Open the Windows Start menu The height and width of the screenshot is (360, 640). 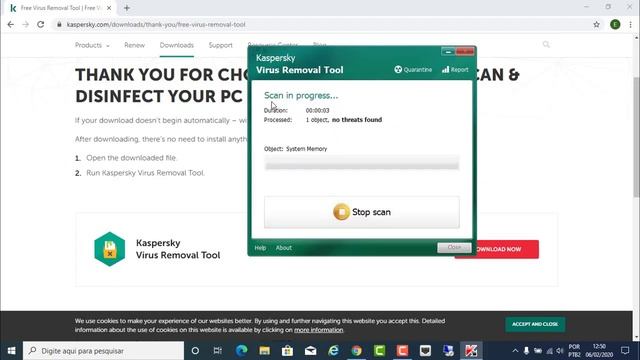click(x=11, y=351)
